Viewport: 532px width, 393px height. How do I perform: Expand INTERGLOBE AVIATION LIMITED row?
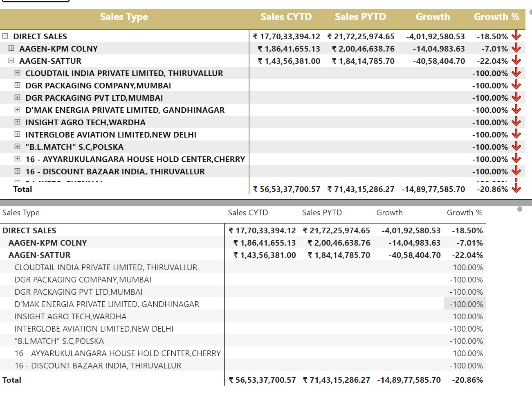click(x=17, y=134)
